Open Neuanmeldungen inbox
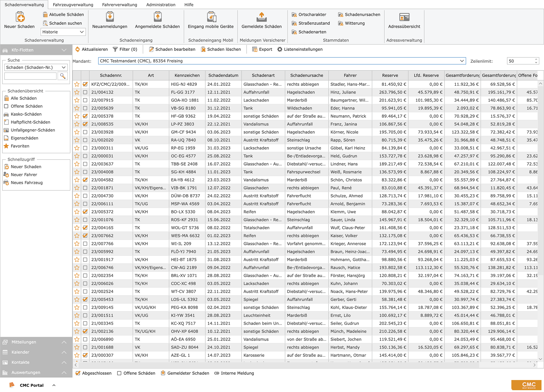This screenshot has width=544, height=392. (110, 20)
